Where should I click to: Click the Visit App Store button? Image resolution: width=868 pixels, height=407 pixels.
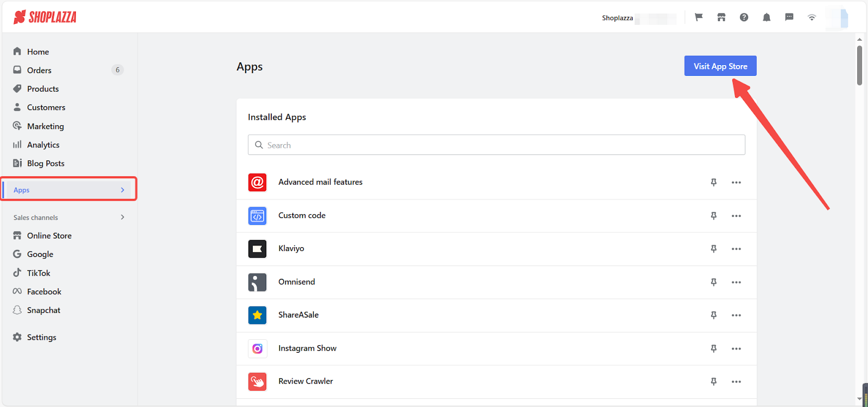click(720, 66)
